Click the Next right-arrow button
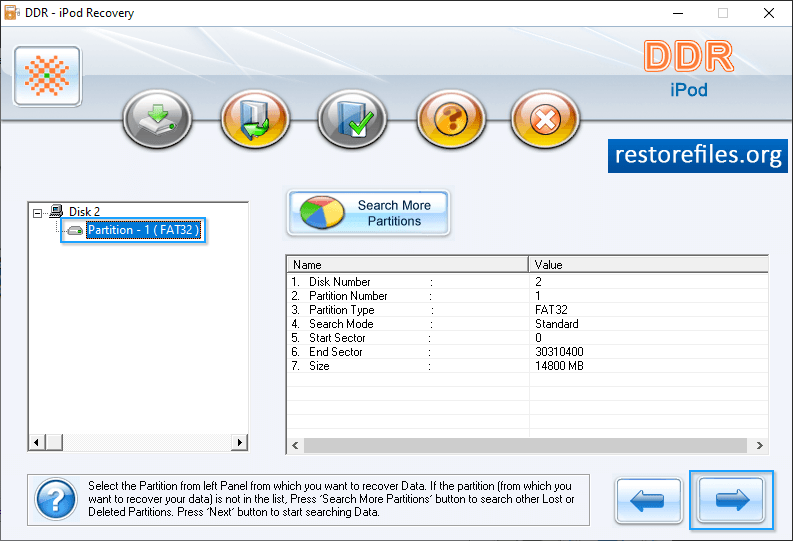The image size is (793, 541). pos(731,500)
